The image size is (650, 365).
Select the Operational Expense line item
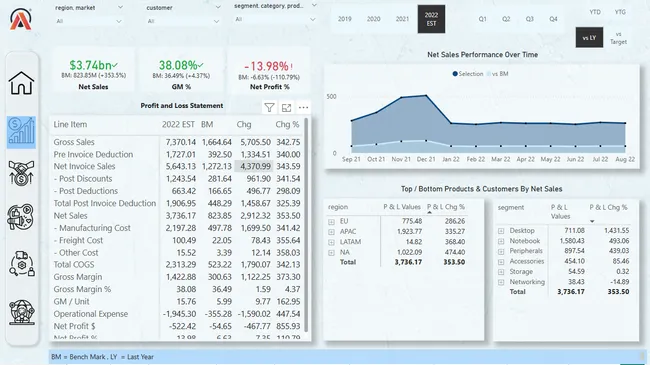click(x=90, y=314)
